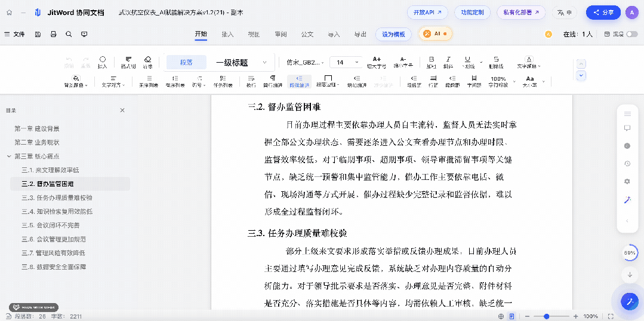Image resolution: width=644 pixels, height=321 pixels.
Task: Click 清除 eraser to clear formatting
Action: 148,62
